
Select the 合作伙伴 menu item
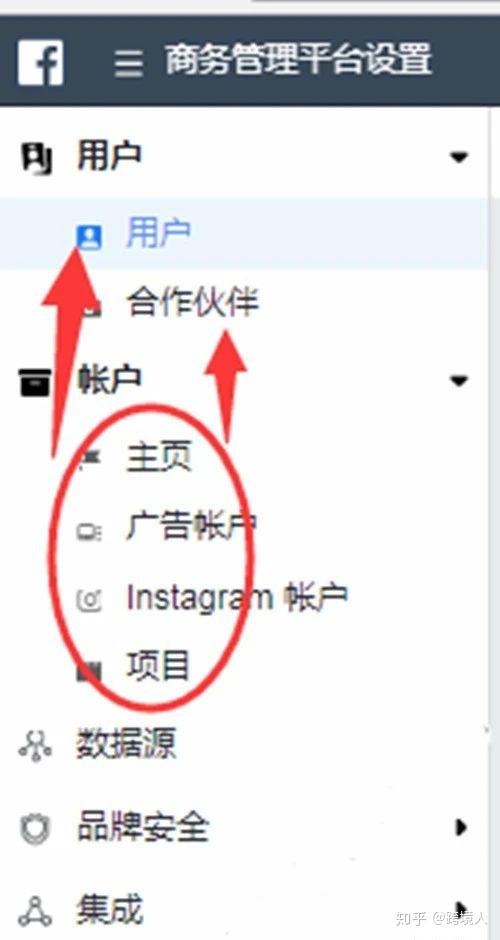192,303
